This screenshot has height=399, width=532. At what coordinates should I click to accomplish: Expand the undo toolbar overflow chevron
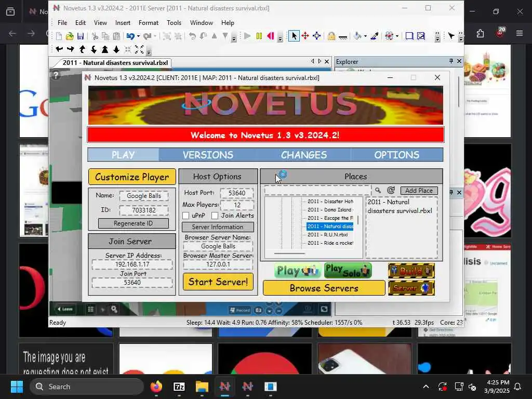click(x=234, y=38)
